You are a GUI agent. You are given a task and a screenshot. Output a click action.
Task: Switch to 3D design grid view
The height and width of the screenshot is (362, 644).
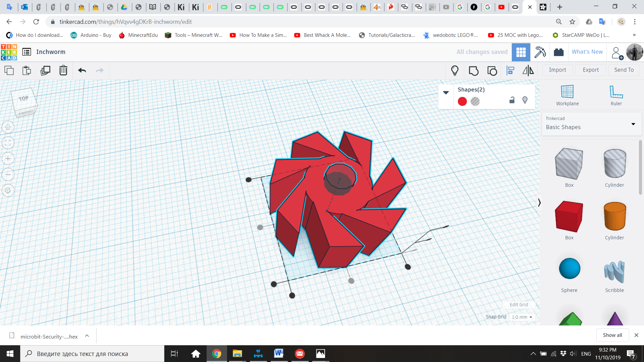coord(521,52)
